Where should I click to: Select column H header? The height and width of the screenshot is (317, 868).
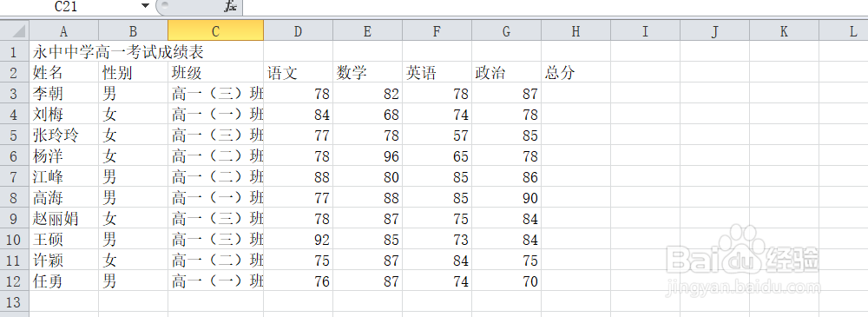(575, 31)
